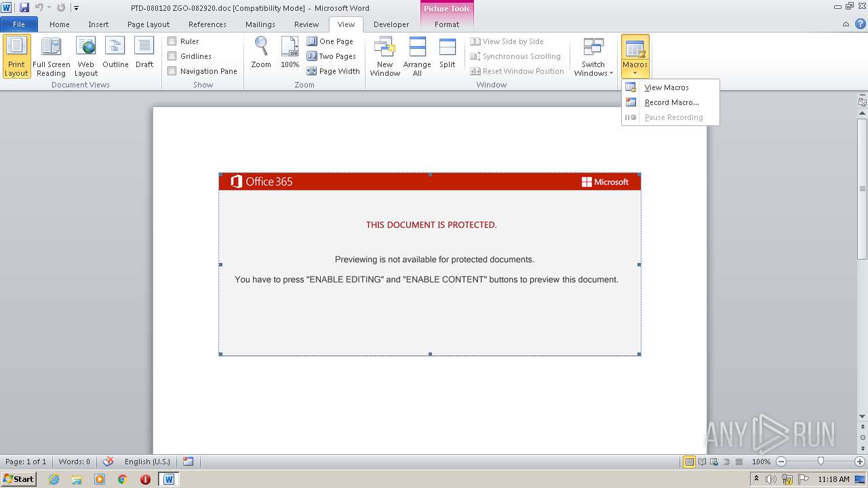Enable the Gridlines checkbox
This screenshot has height=488, width=868.
172,56
